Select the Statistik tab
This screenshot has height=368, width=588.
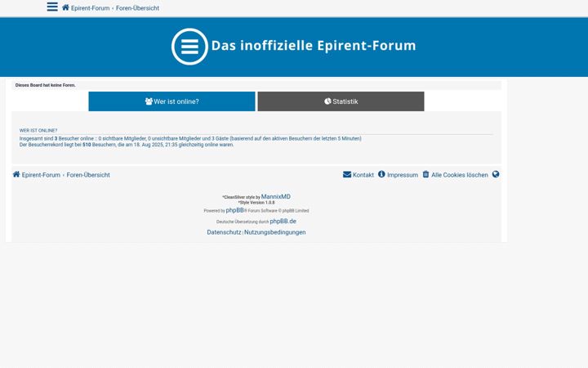pyautogui.click(x=341, y=101)
